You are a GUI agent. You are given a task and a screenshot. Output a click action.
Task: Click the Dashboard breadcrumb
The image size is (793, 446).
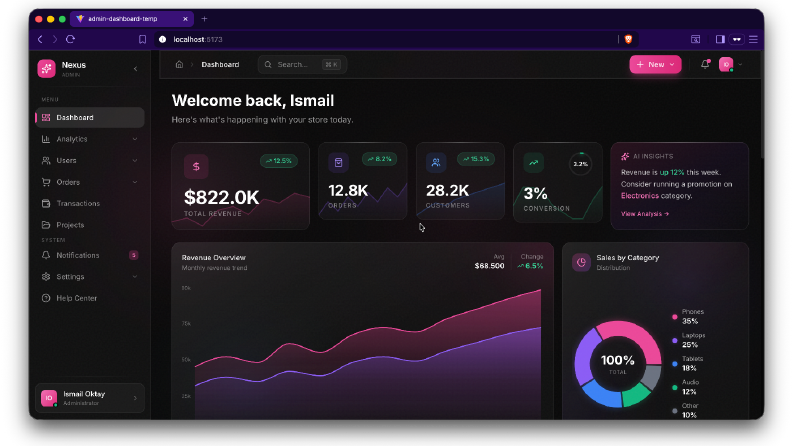click(220, 65)
